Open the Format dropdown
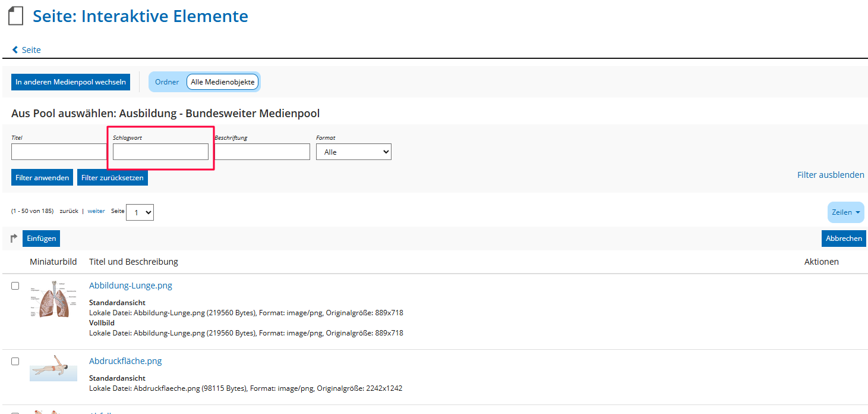868x414 pixels. click(353, 152)
